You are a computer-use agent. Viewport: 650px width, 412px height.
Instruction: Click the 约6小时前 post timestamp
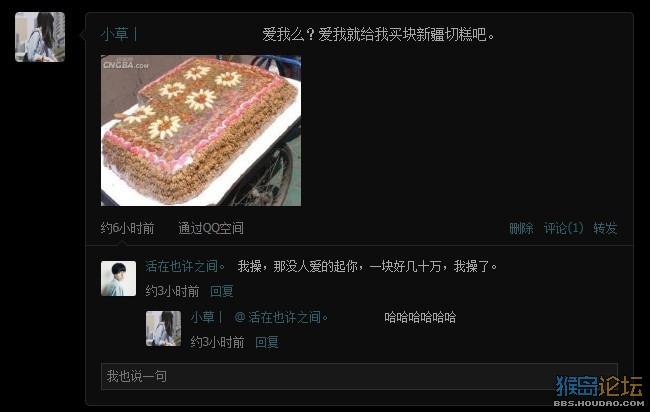click(128, 228)
